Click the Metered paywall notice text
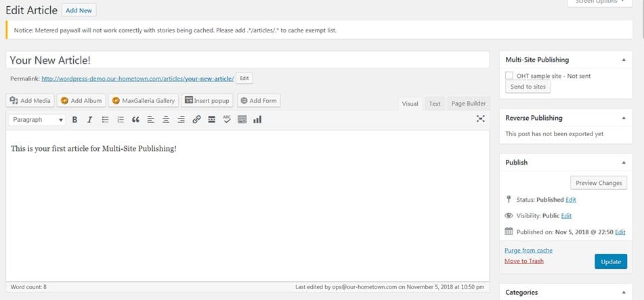This screenshot has height=300, width=644. click(x=175, y=30)
